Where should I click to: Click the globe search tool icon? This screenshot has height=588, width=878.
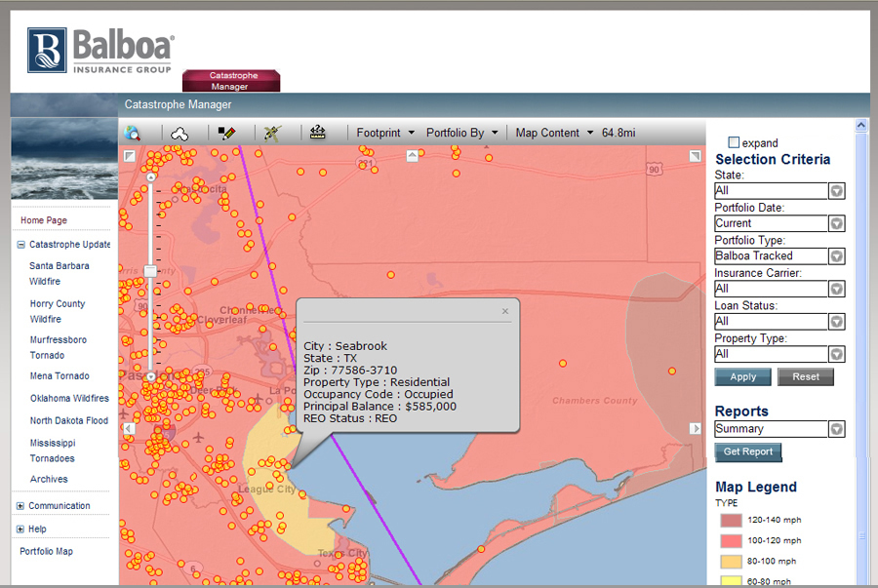coord(133,134)
